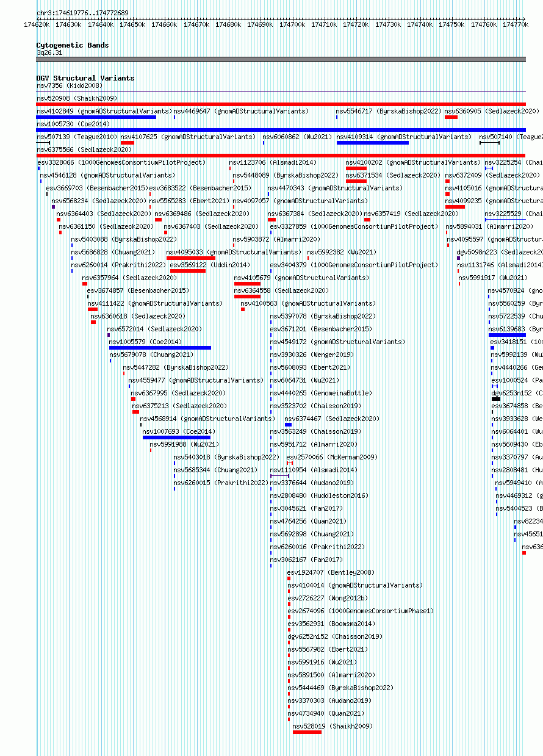
Task: Click the black bar of dgv6253n152
Action: (x=496, y=399)
